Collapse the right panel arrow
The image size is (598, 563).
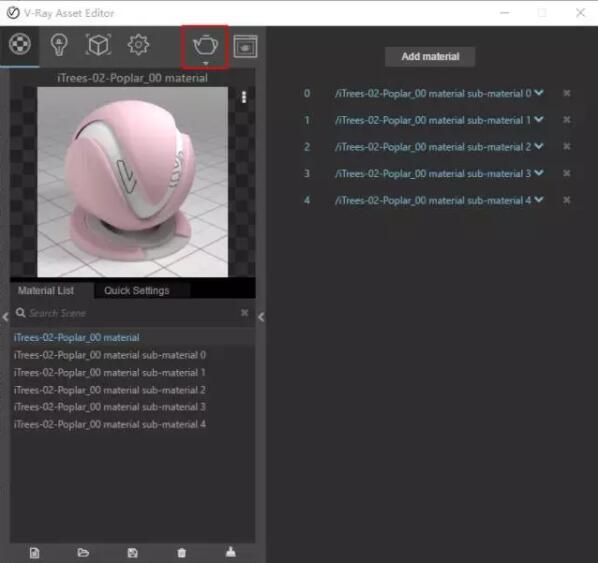coord(261,317)
